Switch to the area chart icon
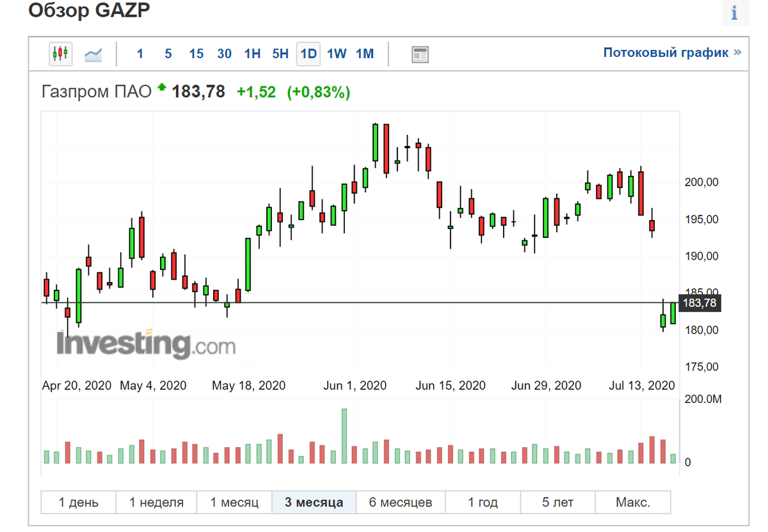This screenshot has width=768, height=532. pos(93,54)
